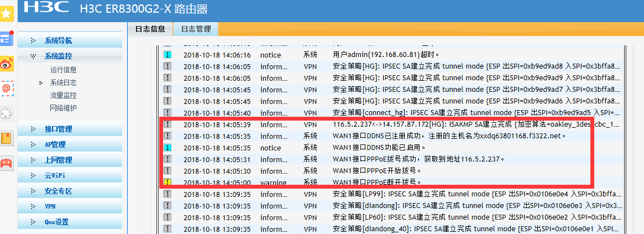Image resolution: width=644 pixels, height=234 pixels.
Task: Expand the 安全专区 menu
Action: (70, 191)
